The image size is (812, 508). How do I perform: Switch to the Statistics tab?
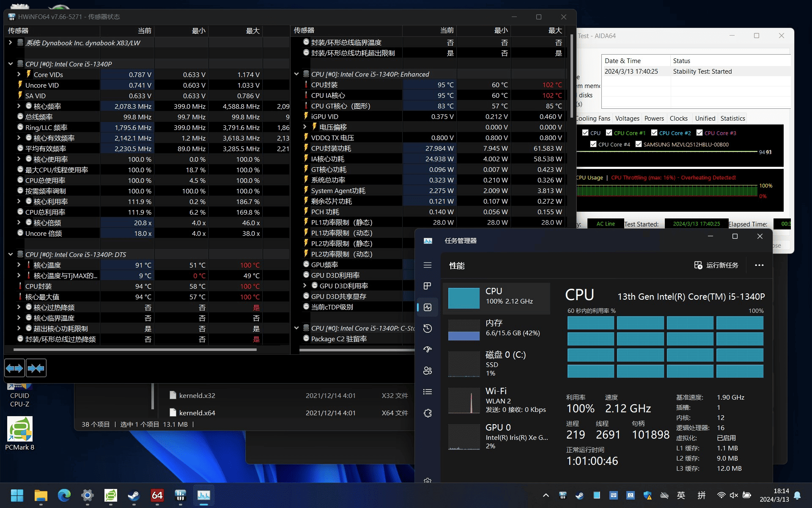tap(732, 119)
